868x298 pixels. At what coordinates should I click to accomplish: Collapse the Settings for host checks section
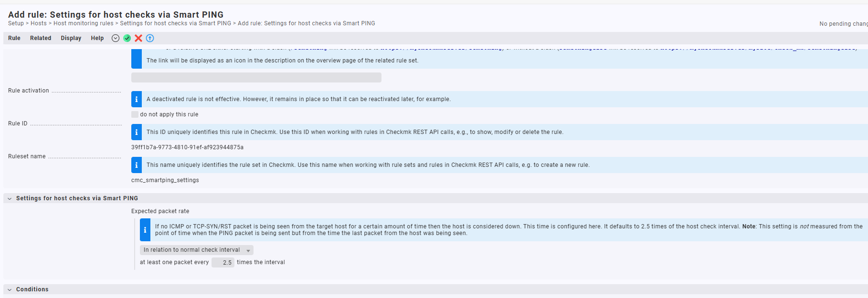[10, 198]
